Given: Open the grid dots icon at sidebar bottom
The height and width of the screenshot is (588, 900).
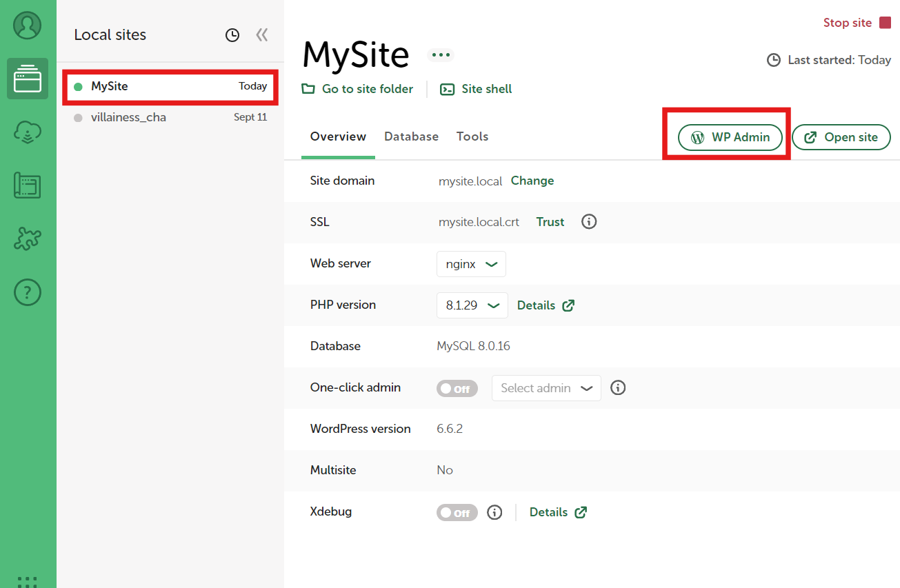Looking at the screenshot, I should tap(28, 581).
